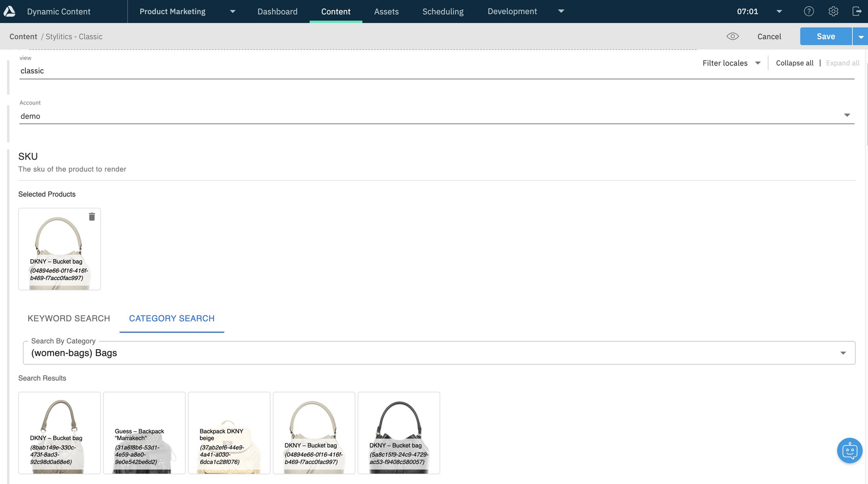Viewport: 868px width, 484px height.
Task: Click the Development menu label
Action: pos(512,11)
